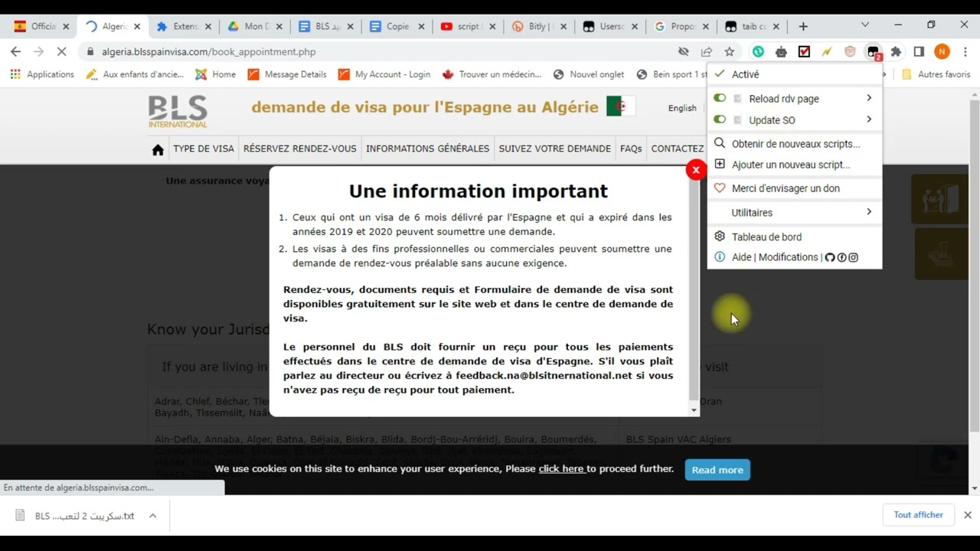Open the side panel icon
The width and height of the screenshot is (980, 551).
919,52
